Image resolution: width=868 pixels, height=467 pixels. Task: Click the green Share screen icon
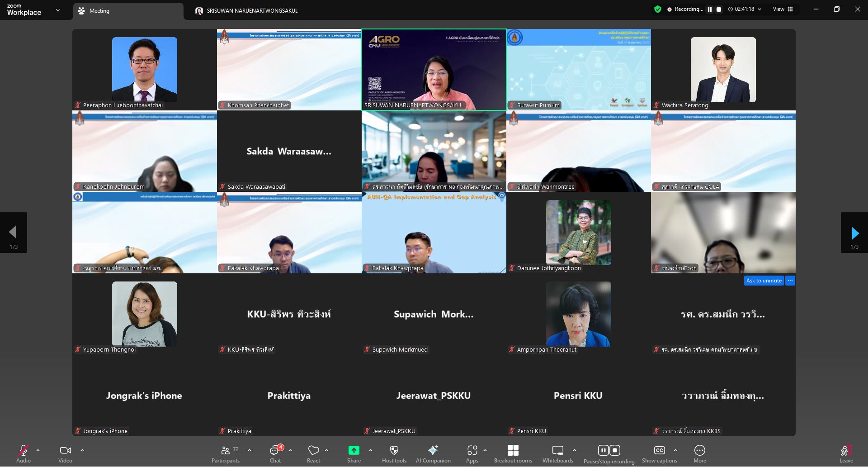pos(354,450)
